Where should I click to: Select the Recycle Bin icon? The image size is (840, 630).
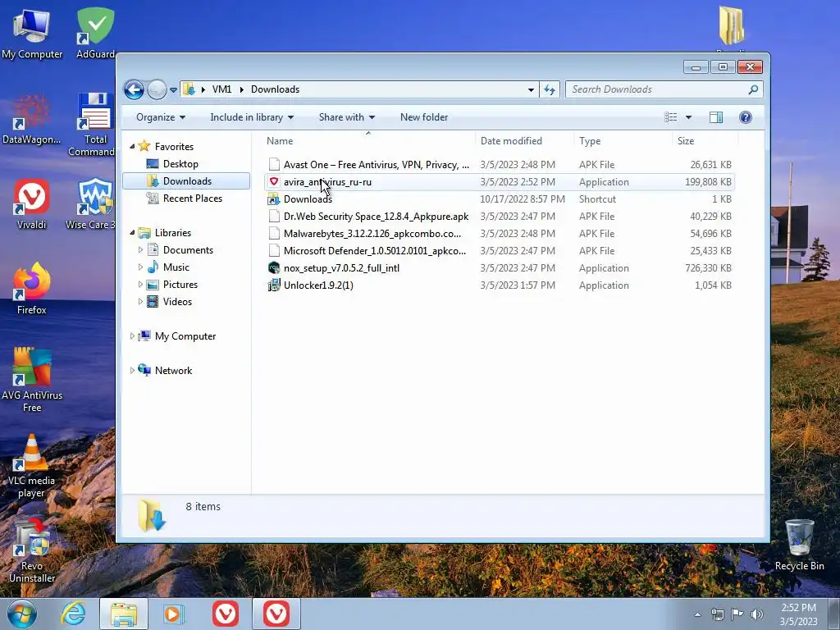click(799, 545)
